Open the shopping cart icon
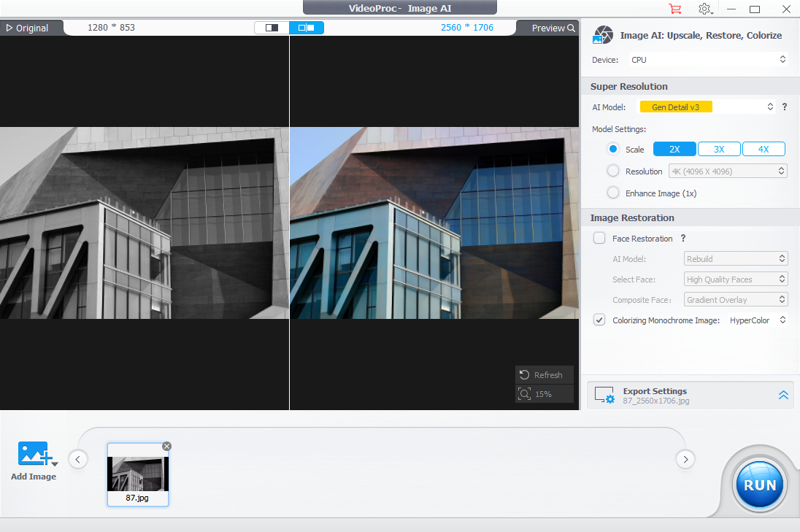This screenshot has width=800, height=532. tap(674, 9)
